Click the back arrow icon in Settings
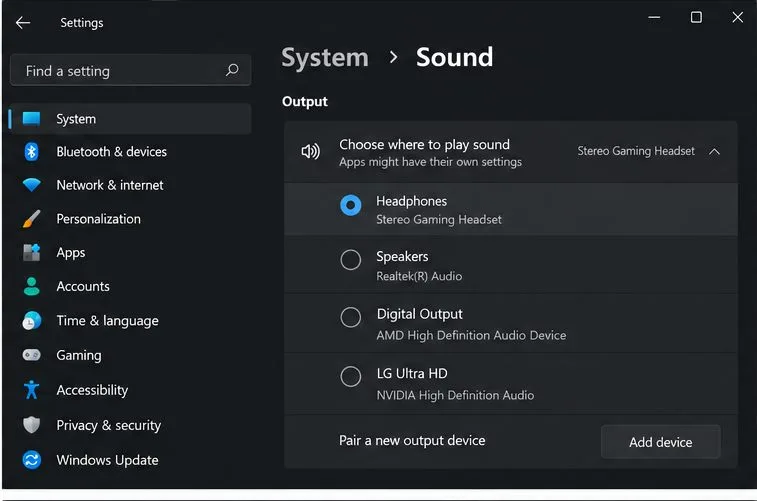Viewport: 757px width, 501px height. coord(23,22)
